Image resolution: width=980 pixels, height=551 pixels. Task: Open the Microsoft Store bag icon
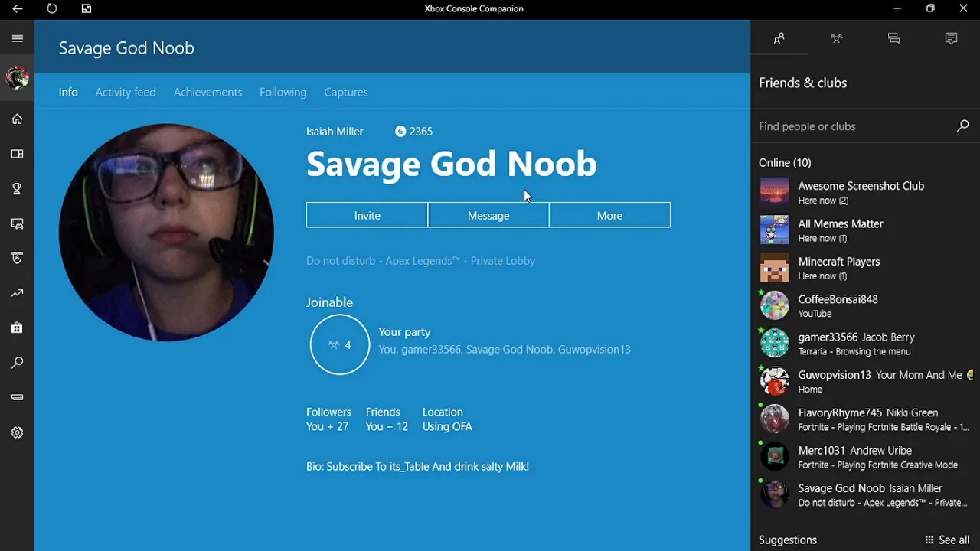[x=17, y=328]
